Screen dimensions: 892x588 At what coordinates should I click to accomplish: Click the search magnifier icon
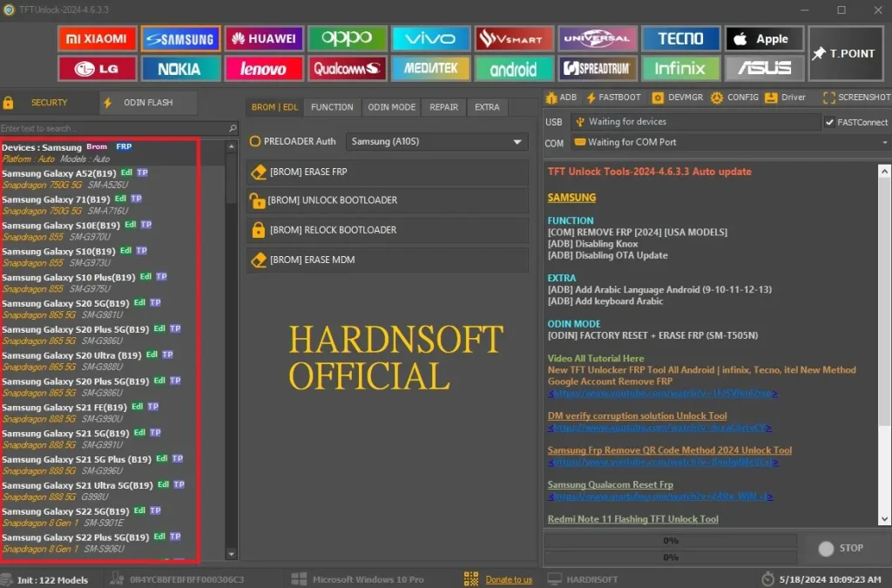click(x=233, y=129)
